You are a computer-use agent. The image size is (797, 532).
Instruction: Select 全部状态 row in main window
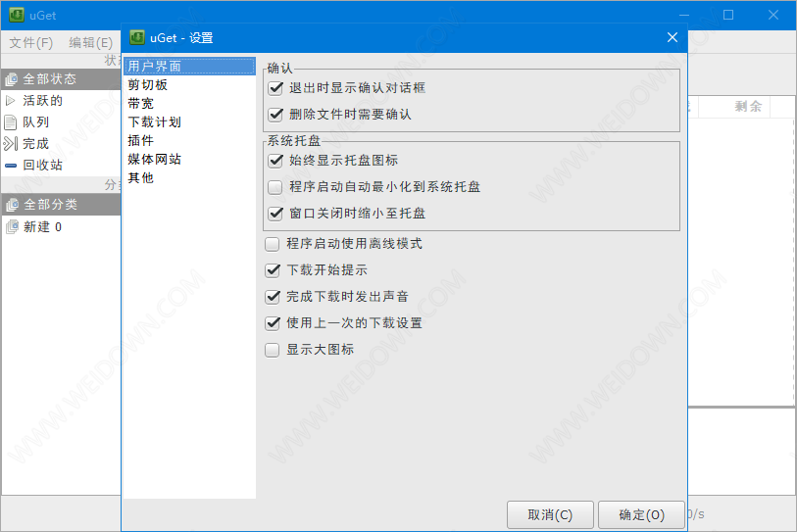coord(61,79)
